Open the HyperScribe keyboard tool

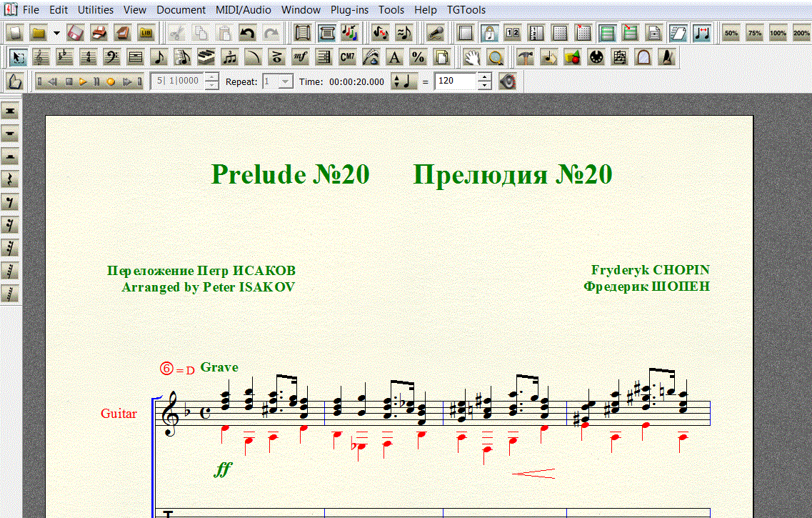click(x=206, y=57)
